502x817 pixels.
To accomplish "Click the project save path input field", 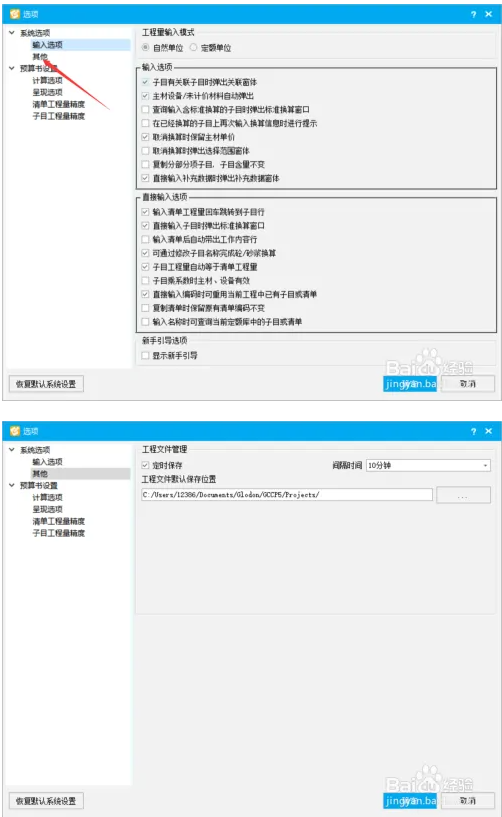I will point(287,494).
